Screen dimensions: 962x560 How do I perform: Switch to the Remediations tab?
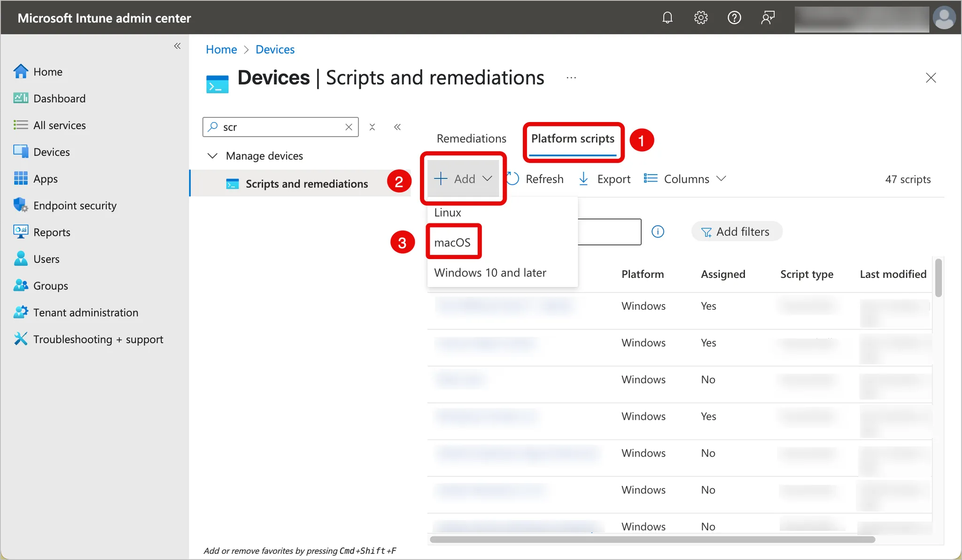471,138
